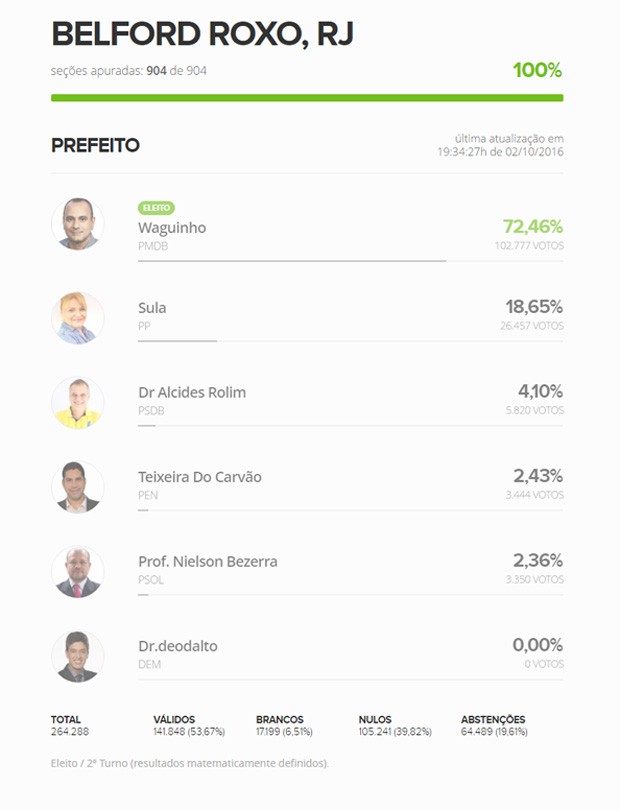This screenshot has width=620, height=810.
Task: Open Teixeira Do Carvão's name link
Action: coord(200,477)
